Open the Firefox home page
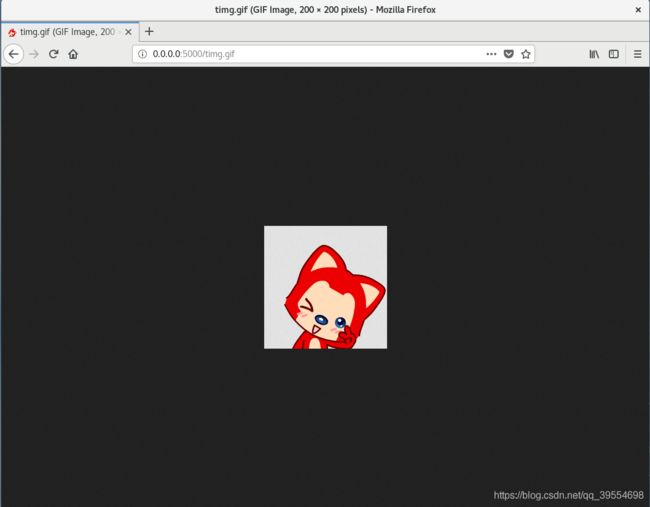The width and height of the screenshot is (650, 507). (x=73, y=54)
